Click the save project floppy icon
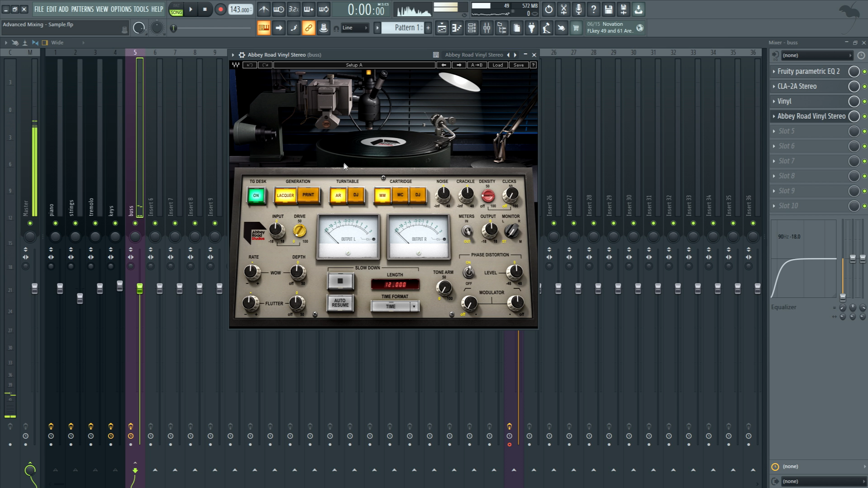 pyautogui.click(x=608, y=9)
